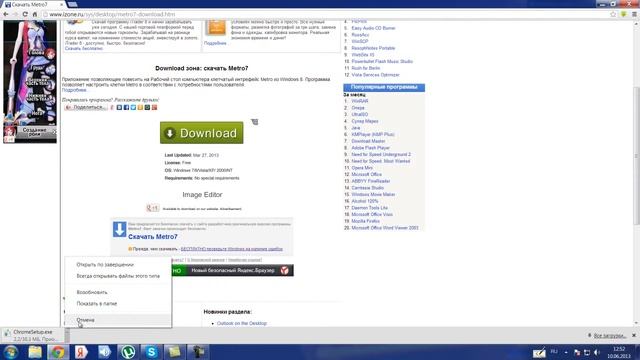640x360 pixels.
Task: Share via the Twitter icon
Action: [x=133, y=107]
